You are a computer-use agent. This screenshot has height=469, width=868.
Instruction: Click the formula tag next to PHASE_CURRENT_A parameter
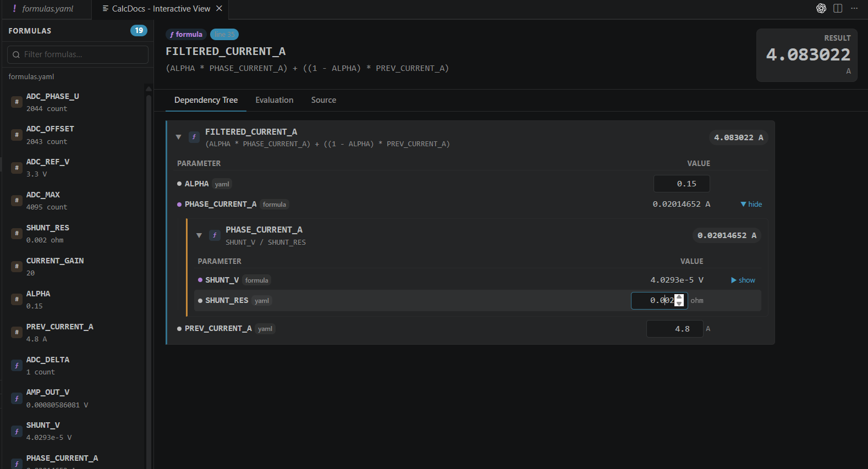click(274, 204)
